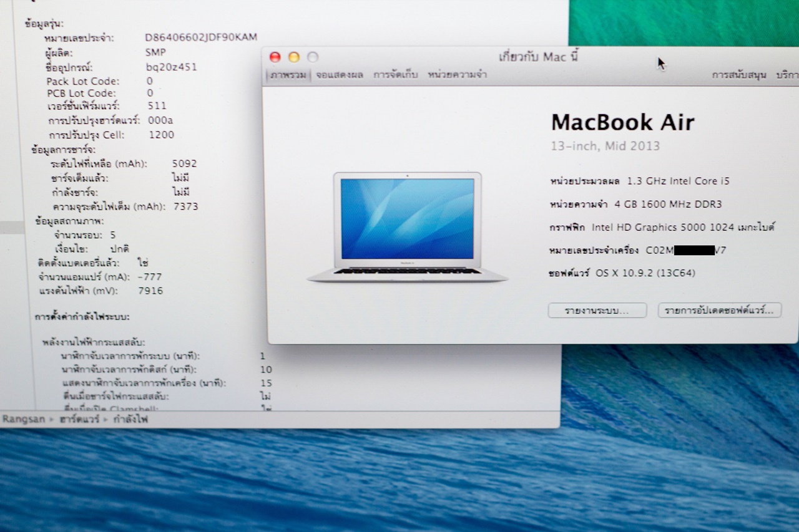
Task: Click the amperage value '-777'
Action: pos(150,277)
